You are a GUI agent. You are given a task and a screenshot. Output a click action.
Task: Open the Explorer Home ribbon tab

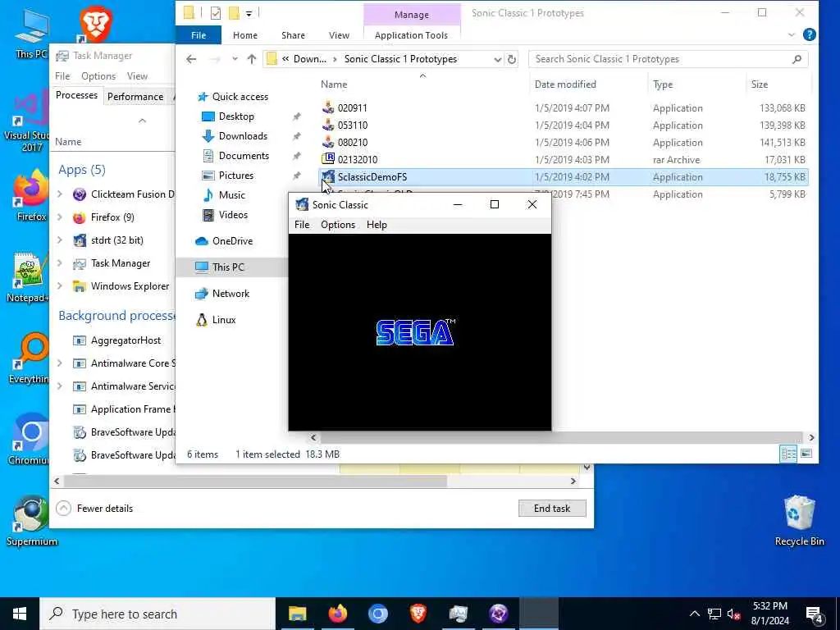[244, 35]
